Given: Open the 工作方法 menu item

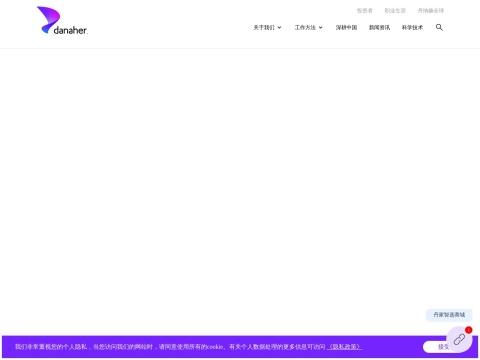Looking at the screenshot, I should (305, 27).
